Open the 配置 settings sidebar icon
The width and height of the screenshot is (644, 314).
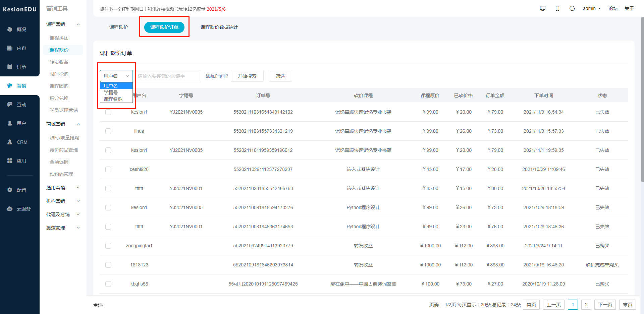(10, 190)
